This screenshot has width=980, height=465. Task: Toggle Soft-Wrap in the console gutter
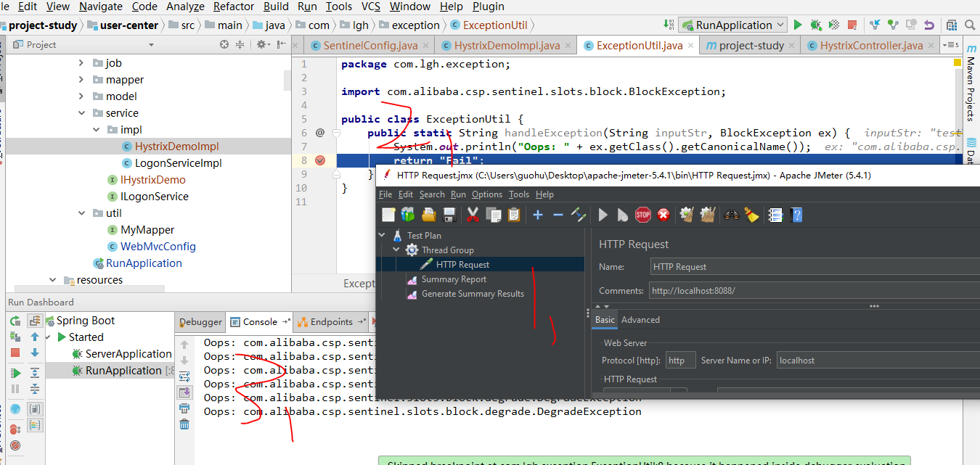click(x=184, y=376)
